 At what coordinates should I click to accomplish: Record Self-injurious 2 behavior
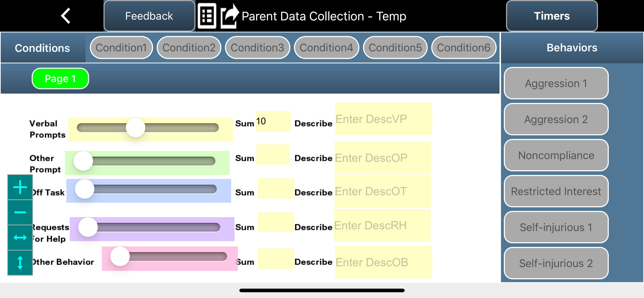pyautogui.click(x=556, y=263)
